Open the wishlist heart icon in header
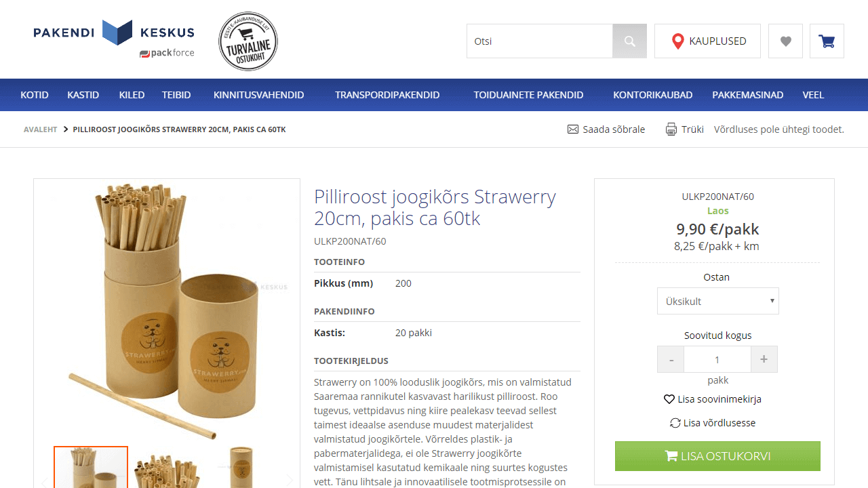The height and width of the screenshot is (488, 868). (785, 41)
